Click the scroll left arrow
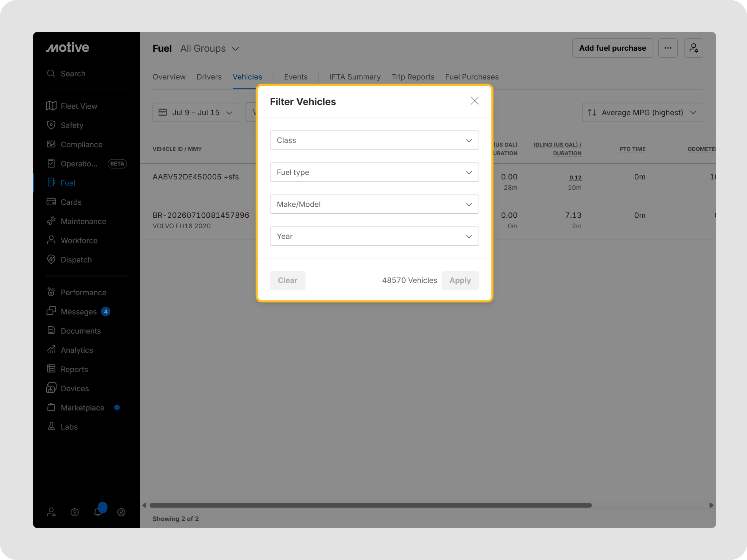 point(144,506)
